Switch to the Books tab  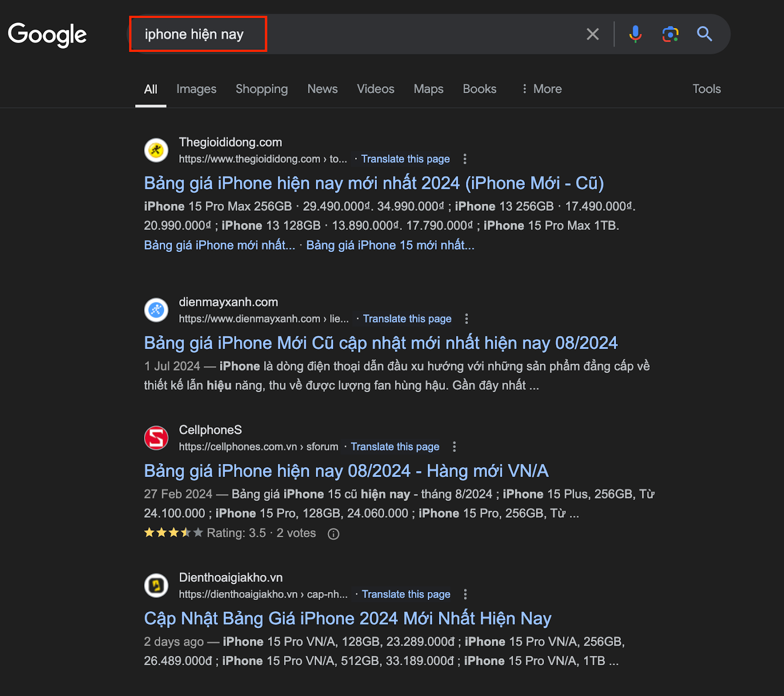[x=480, y=89]
